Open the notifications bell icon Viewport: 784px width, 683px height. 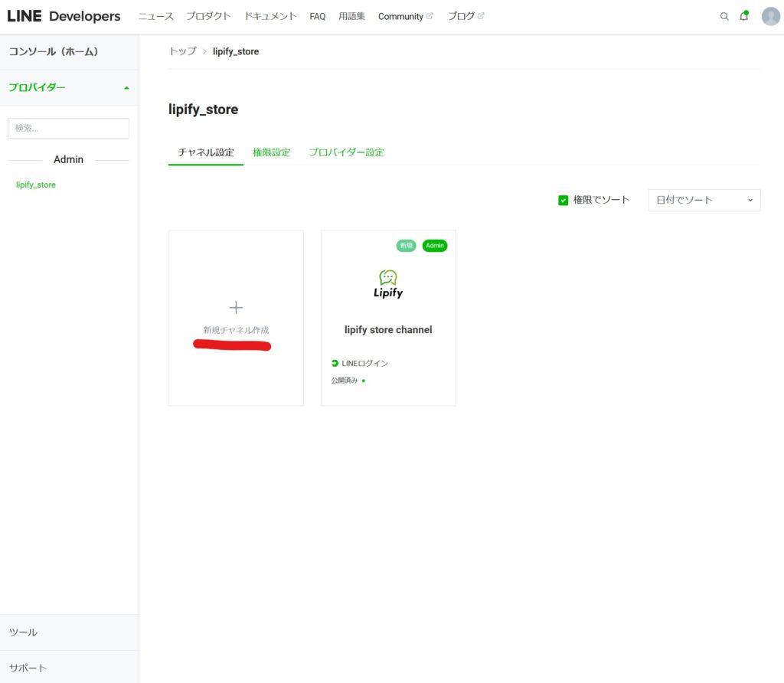coord(744,16)
